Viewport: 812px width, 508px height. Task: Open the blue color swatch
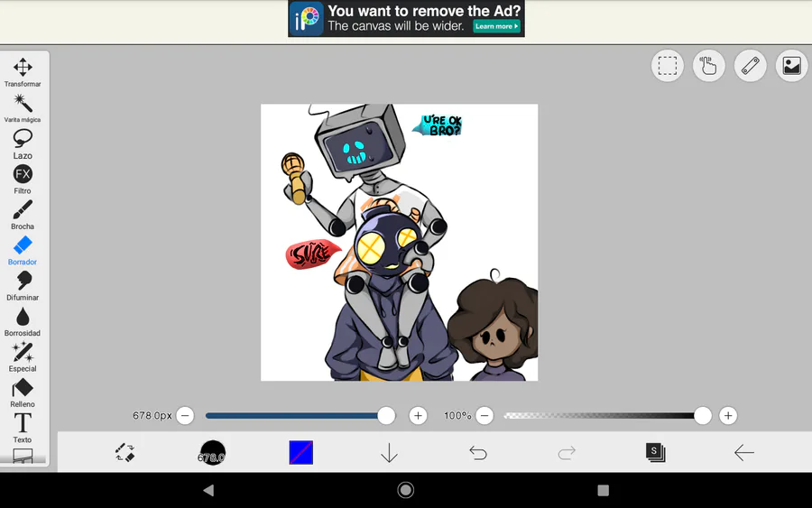(x=300, y=453)
